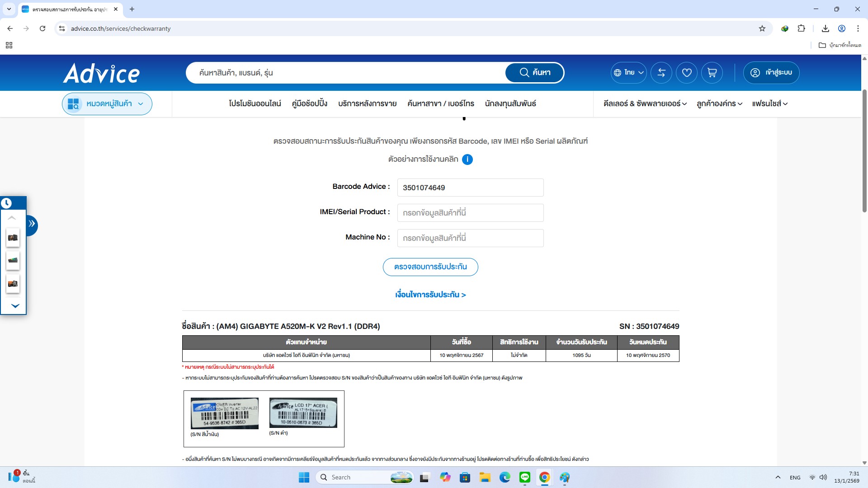Click first recently viewed product thumbnail
Viewport: 868px width, 488px height.
click(x=13, y=238)
